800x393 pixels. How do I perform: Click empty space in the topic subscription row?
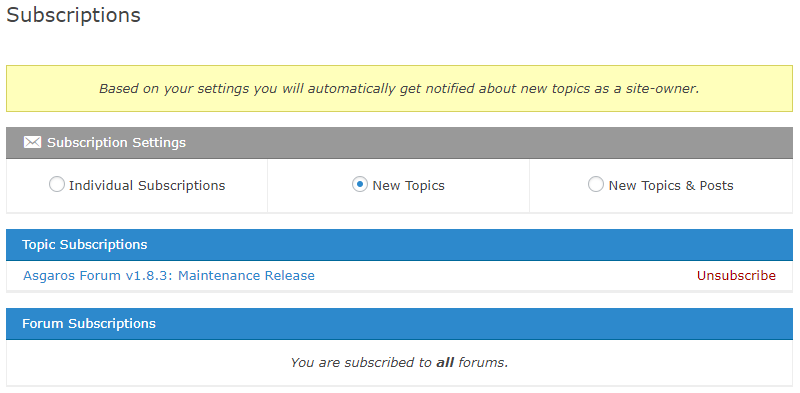(x=505, y=276)
